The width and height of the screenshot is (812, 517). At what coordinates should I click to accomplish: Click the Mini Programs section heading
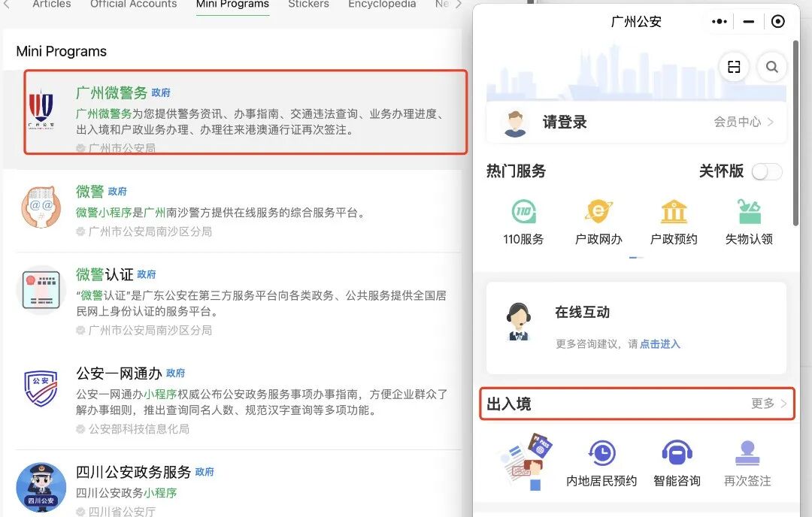(x=61, y=51)
